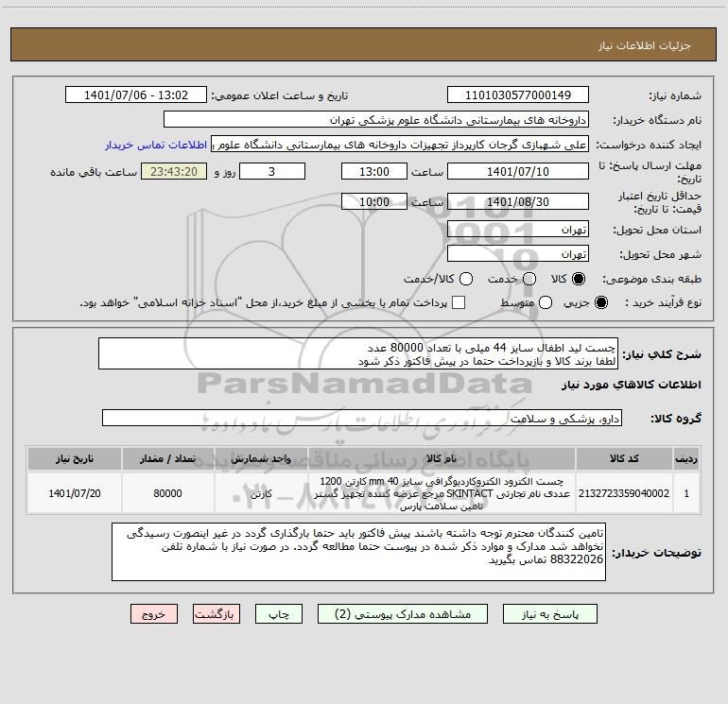
Task: Click the need date cell 1401/07/20
Action: click(x=75, y=493)
